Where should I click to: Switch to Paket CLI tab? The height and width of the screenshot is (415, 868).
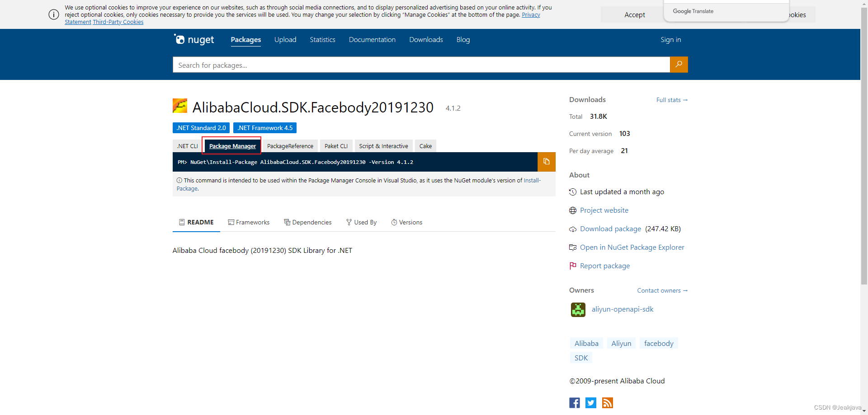coord(336,146)
